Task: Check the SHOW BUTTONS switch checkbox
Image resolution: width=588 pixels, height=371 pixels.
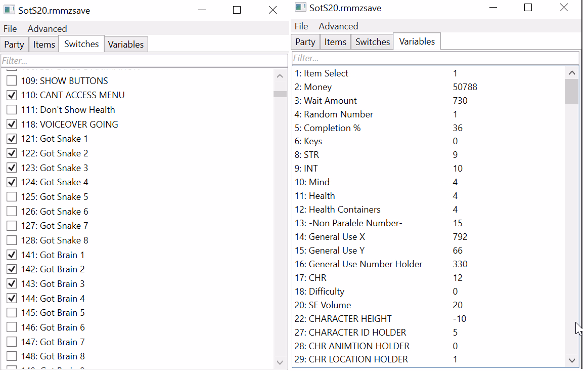Action: (x=12, y=81)
